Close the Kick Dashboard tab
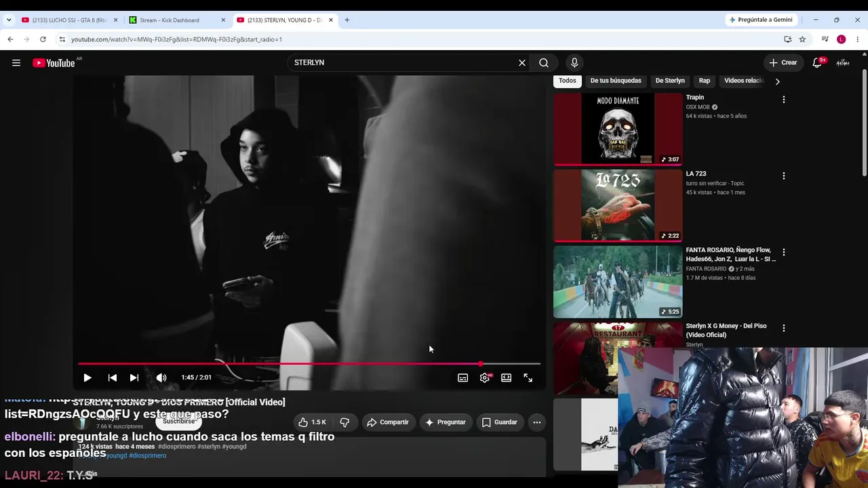 [x=223, y=20]
